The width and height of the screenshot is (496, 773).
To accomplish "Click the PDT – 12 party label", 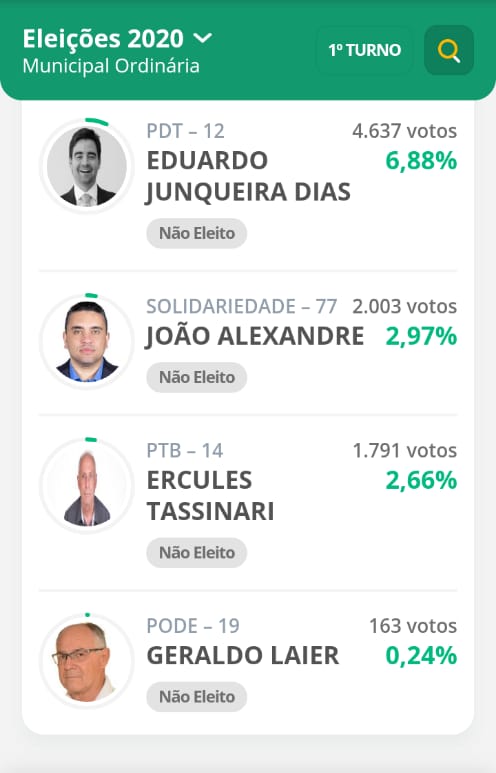I will (x=185, y=131).
